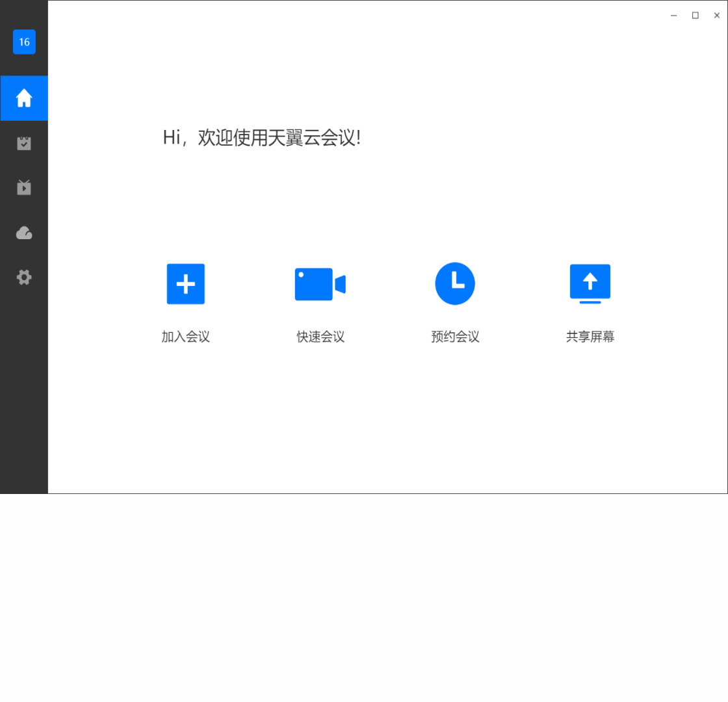Go to the Home page sidebar icon

coord(24,98)
